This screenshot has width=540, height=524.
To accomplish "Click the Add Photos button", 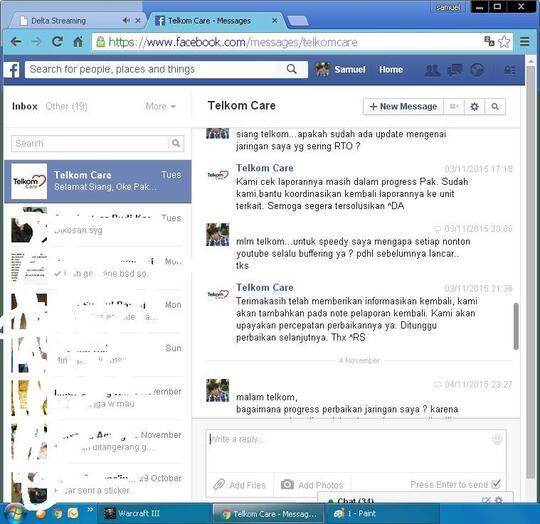I will [x=312, y=485].
